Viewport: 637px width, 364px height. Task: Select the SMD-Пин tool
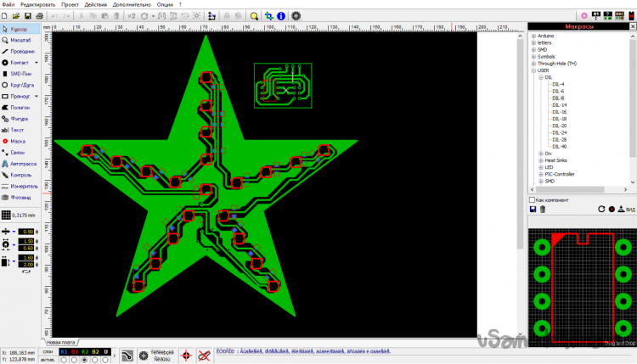(x=21, y=74)
